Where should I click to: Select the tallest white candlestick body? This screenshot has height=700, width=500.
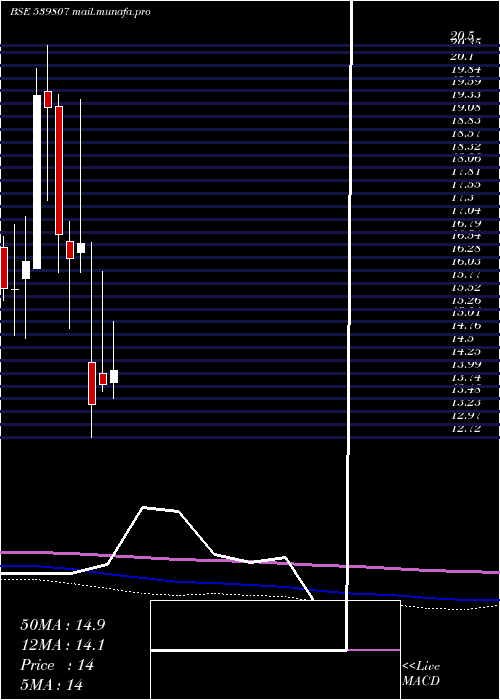tap(37, 182)
